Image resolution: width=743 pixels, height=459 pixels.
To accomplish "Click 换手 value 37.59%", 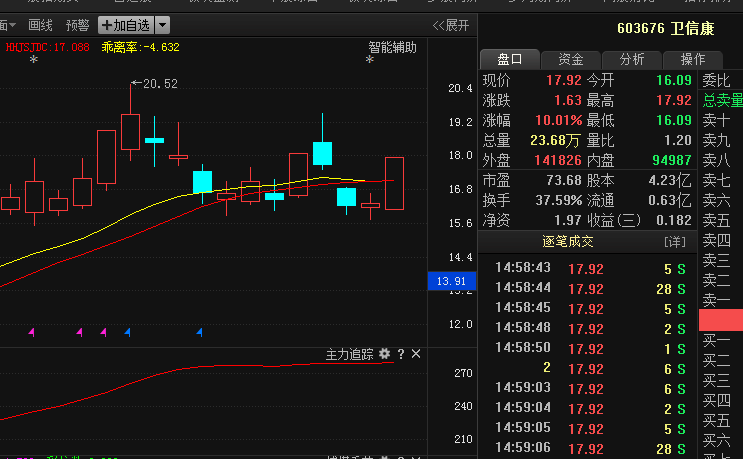I will pos(559,200).
